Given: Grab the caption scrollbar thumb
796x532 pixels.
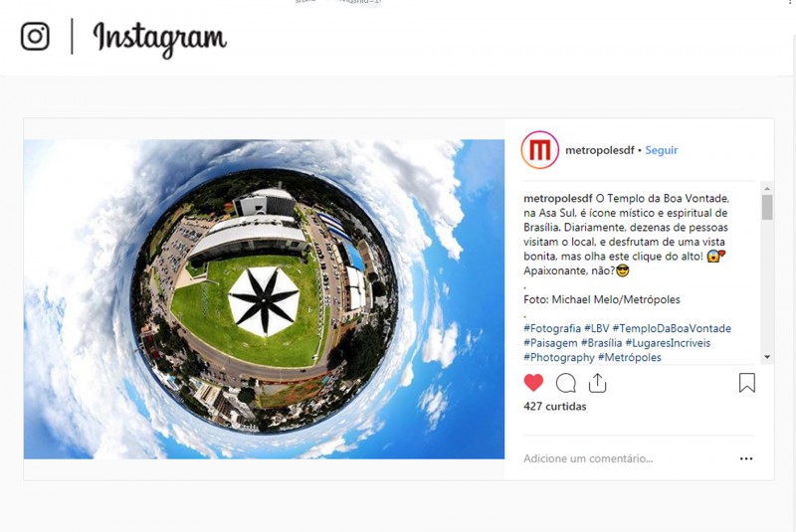Looking at the screenshot, I should pos(767,207).
